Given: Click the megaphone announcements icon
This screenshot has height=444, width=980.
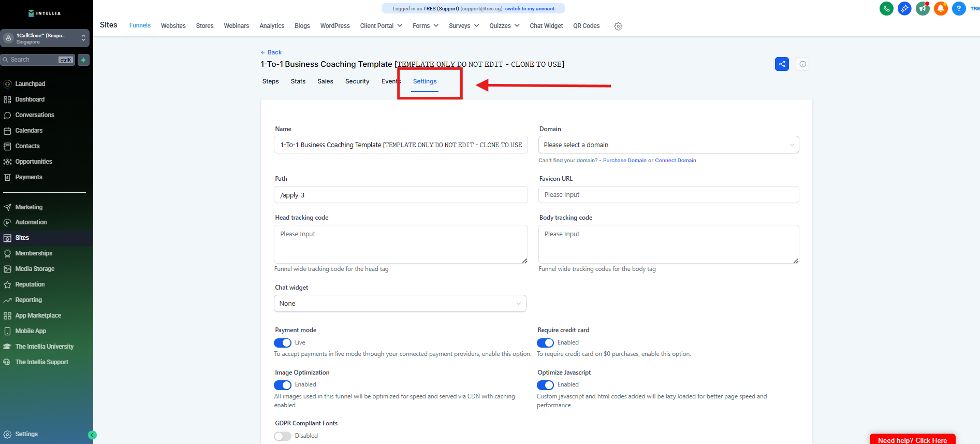Looking at the screenshot, I should [x=923, y=8].
